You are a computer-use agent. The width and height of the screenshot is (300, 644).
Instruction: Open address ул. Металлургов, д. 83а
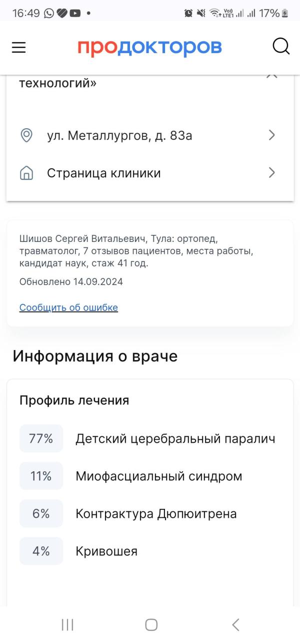coord(150,135)
